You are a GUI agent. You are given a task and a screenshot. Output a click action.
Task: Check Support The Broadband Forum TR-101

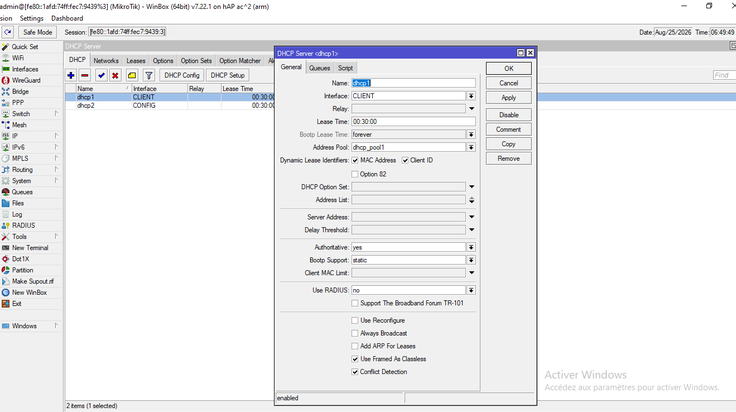[355, 303]
